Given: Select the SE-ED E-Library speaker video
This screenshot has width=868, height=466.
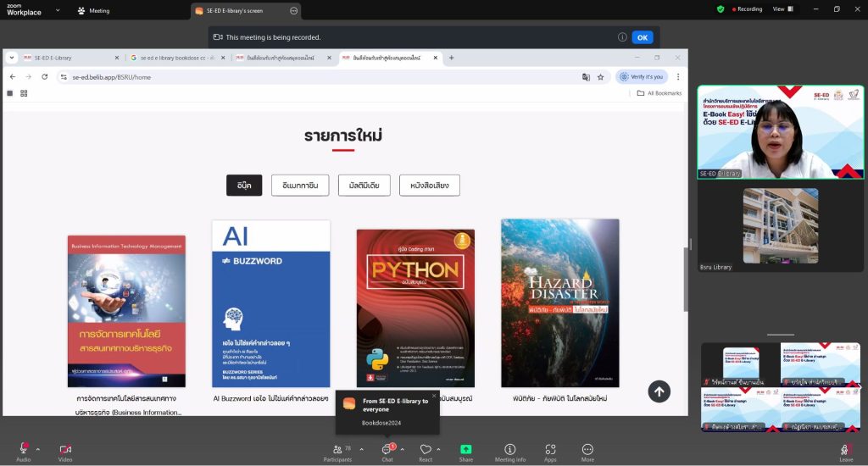Looking at the screenshot, I should point(781,131).
